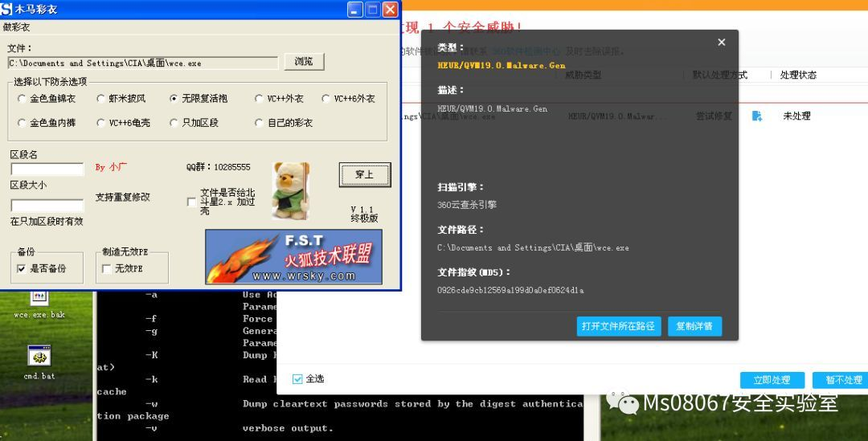
Task: Maximize the 木马彩衣 window
Action: 373,9
